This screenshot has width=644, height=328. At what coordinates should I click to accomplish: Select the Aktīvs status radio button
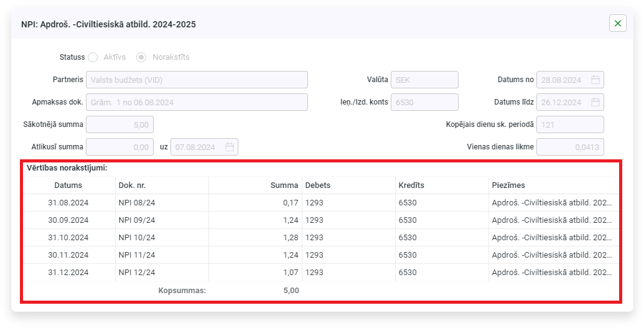(93, 57)
